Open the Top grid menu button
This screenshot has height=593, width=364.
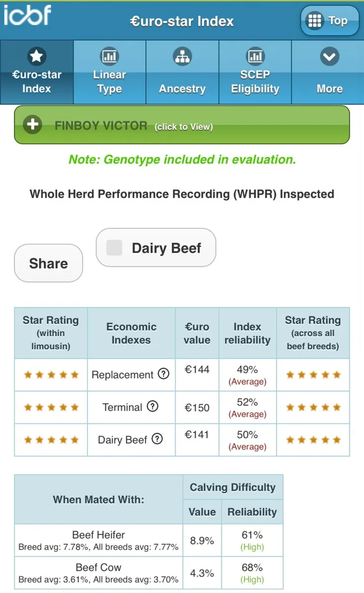point(329,21)
